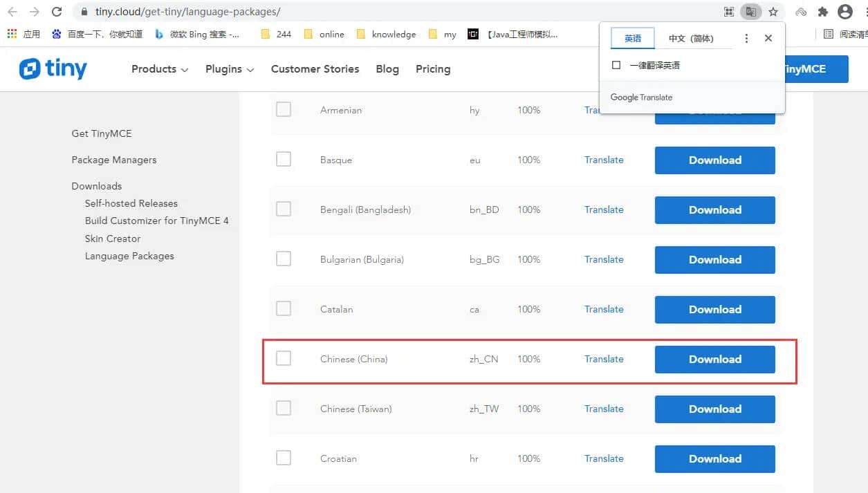
Task: Open the Chrome profile avatar icon
Action: (x=844, y=12)
